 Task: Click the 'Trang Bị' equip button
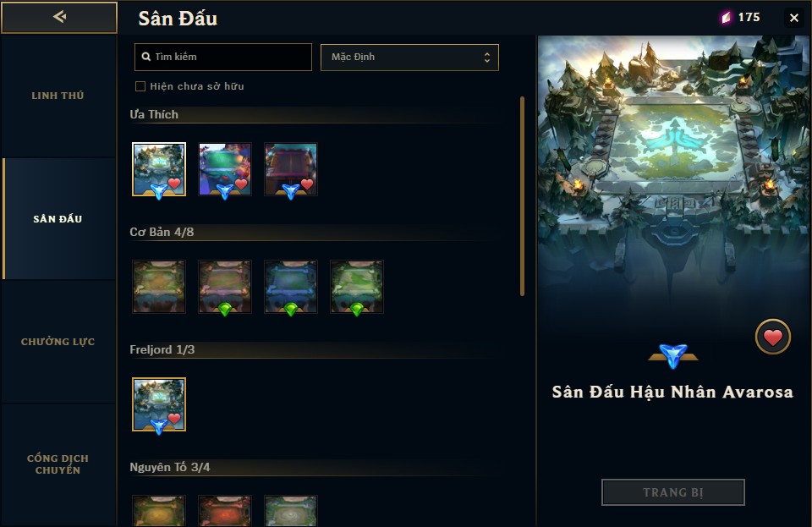[x=673, y=492]
